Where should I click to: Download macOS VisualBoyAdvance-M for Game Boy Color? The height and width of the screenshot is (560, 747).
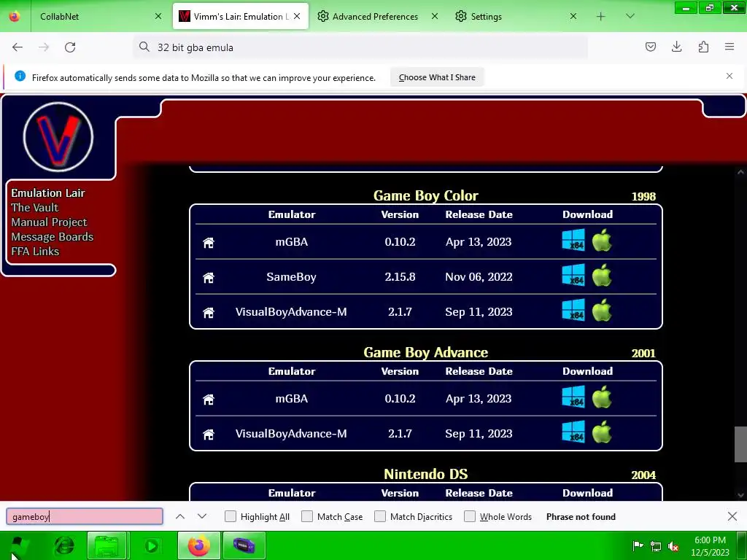[602, 309]
